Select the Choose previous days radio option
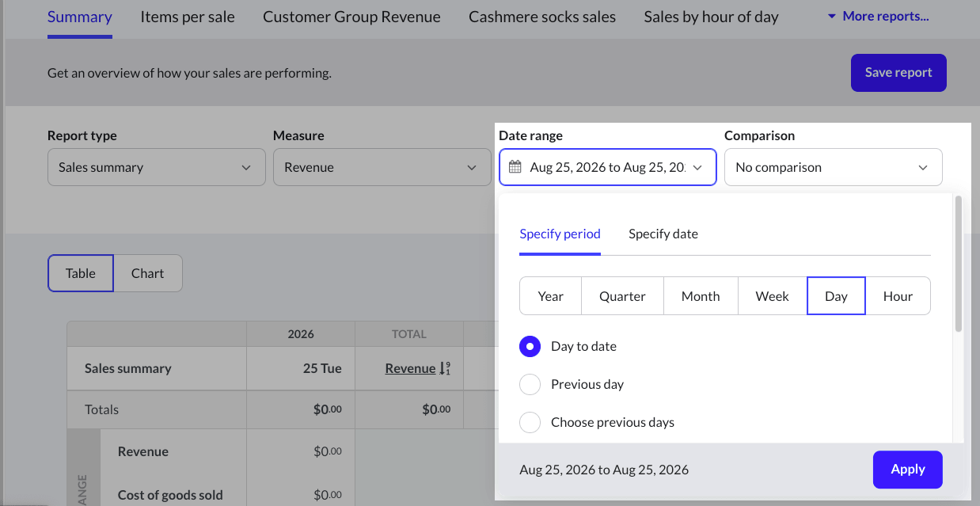 (530, 422)
